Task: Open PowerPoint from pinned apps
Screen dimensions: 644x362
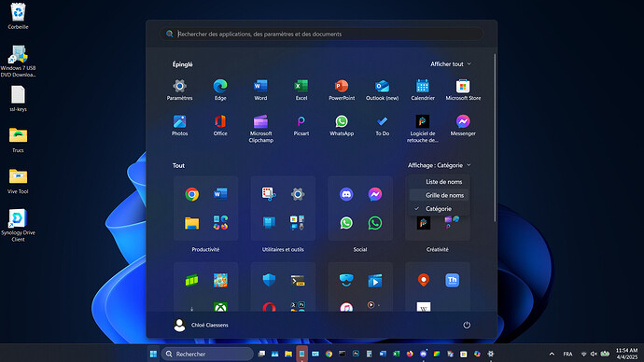Action: click(x=342, y=90)
